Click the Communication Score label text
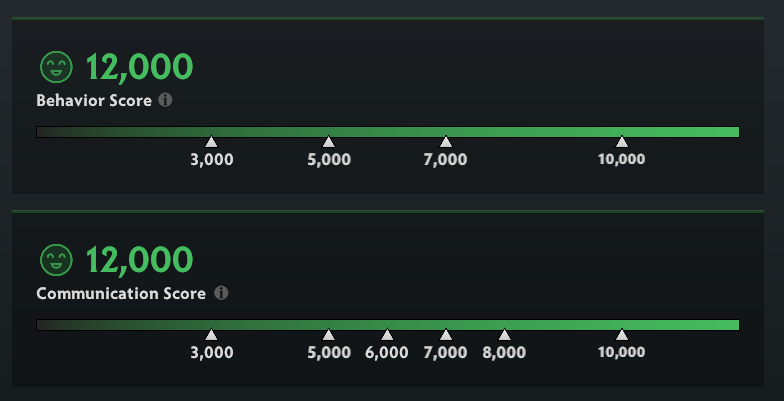 (x=121, y=294)
